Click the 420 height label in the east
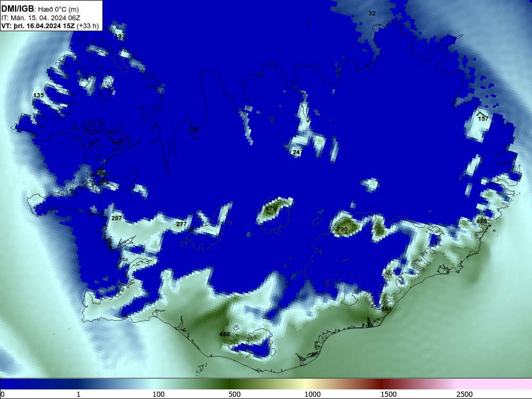Image resolution: width=532 pixels, height=399 pixels. point(481,221)
